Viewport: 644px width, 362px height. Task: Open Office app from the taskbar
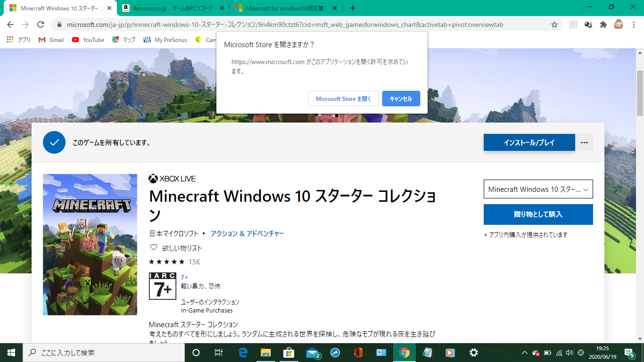point(358,353)
